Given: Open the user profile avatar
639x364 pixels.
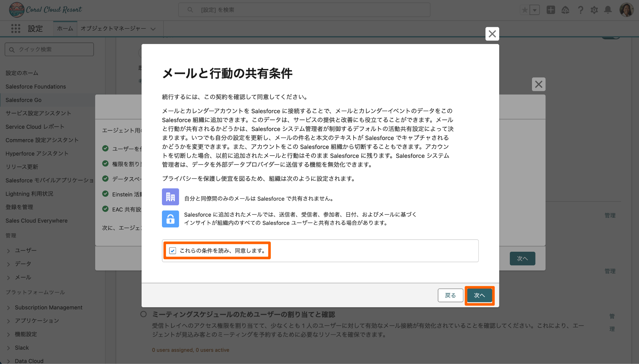Looking at the screenshot, I should point(626,10).
